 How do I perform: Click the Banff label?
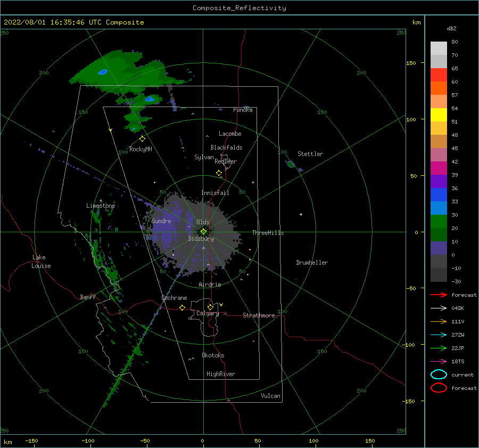click(x=88, y=297)
